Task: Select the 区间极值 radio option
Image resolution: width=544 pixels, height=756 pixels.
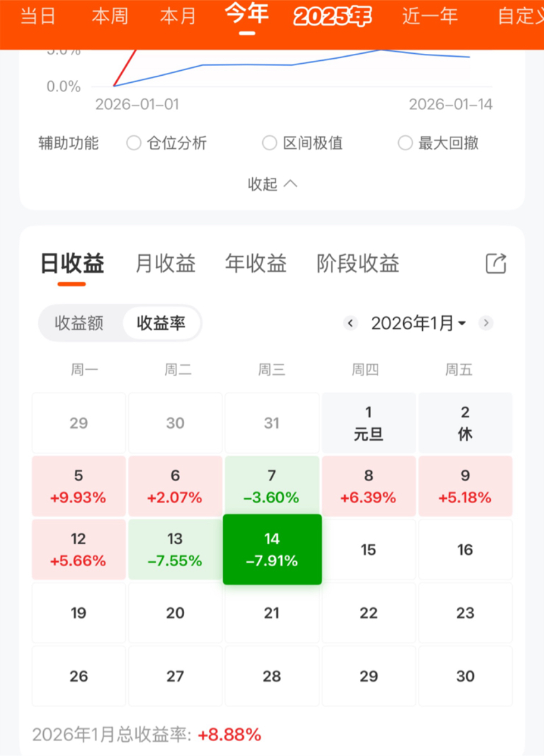Action: 269,143
